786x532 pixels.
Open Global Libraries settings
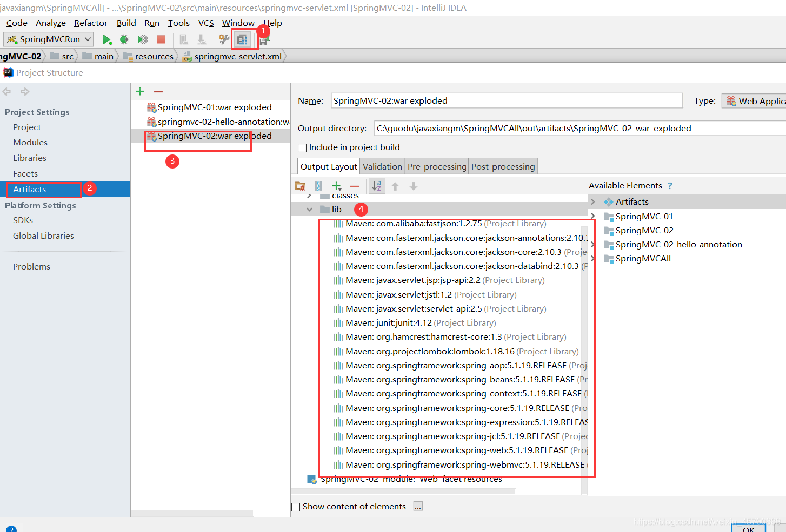[x=43, y=235]
